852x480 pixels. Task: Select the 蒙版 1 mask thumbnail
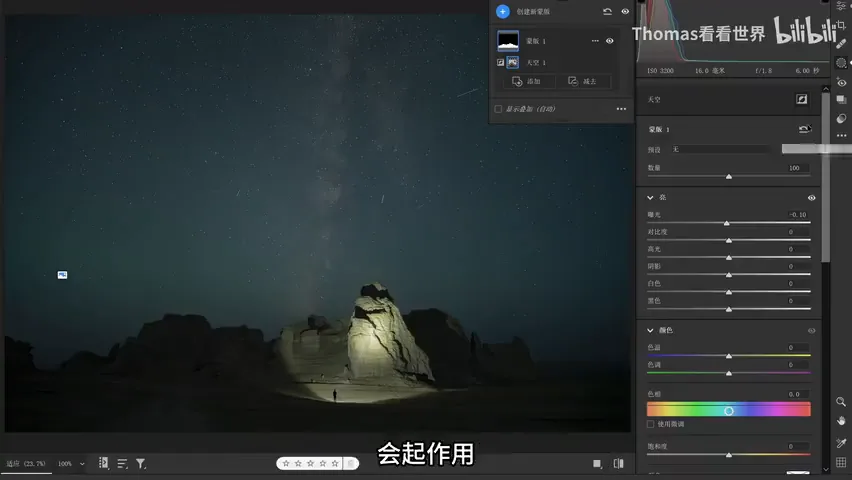508,41
